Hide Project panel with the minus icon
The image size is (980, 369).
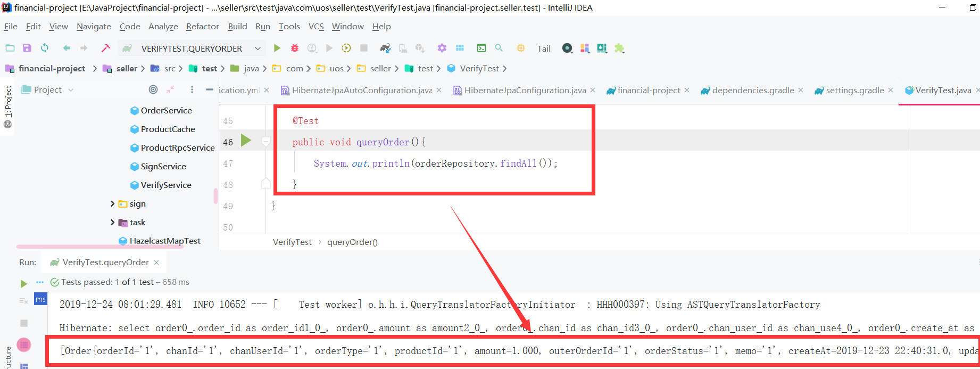pyautogui.click(x=210, y=89)
